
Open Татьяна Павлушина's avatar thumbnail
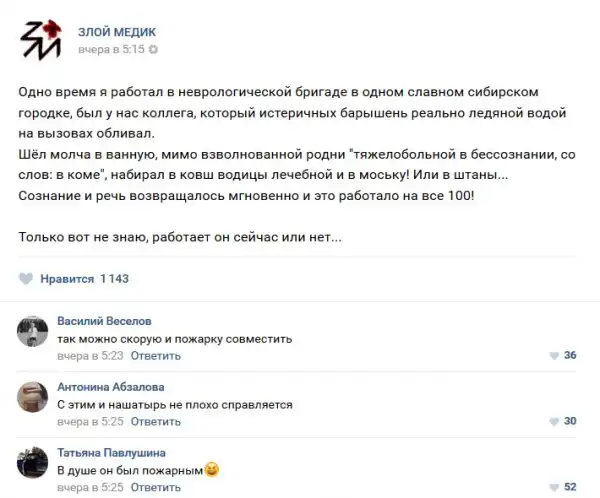tap(33, 462)
